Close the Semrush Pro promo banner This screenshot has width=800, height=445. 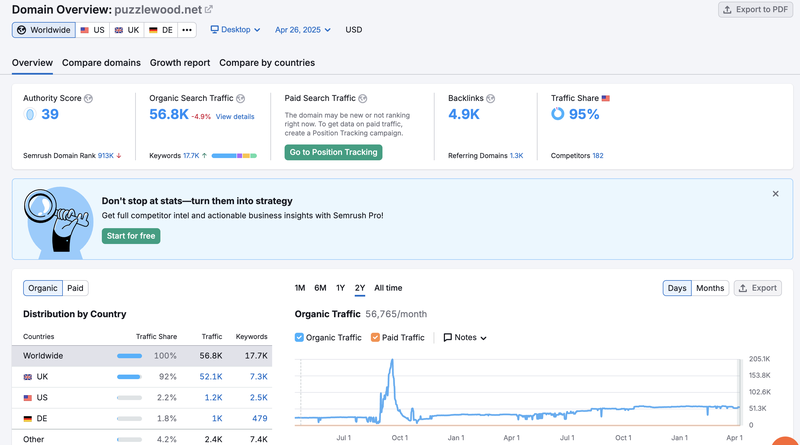(775, 194)
